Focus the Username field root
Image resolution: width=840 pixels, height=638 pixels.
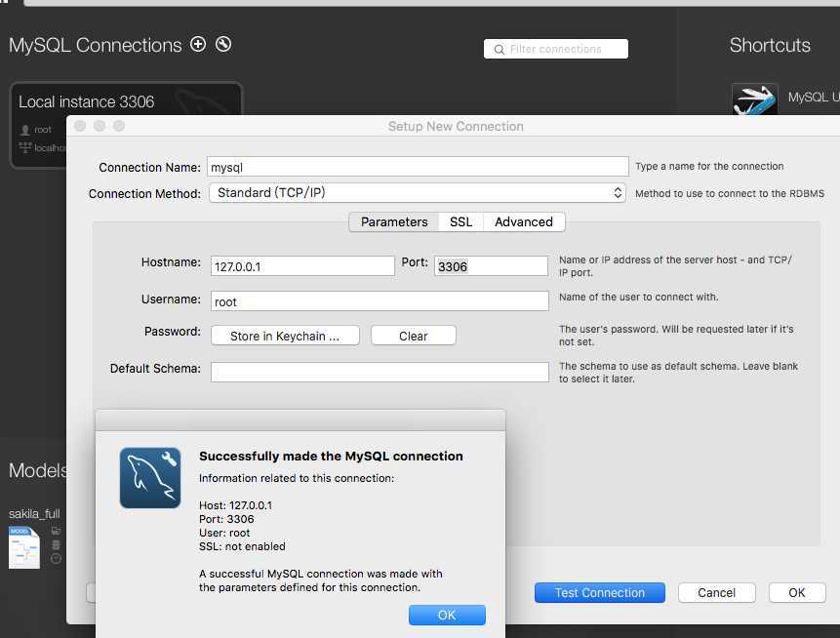click(x=380, y=301)
